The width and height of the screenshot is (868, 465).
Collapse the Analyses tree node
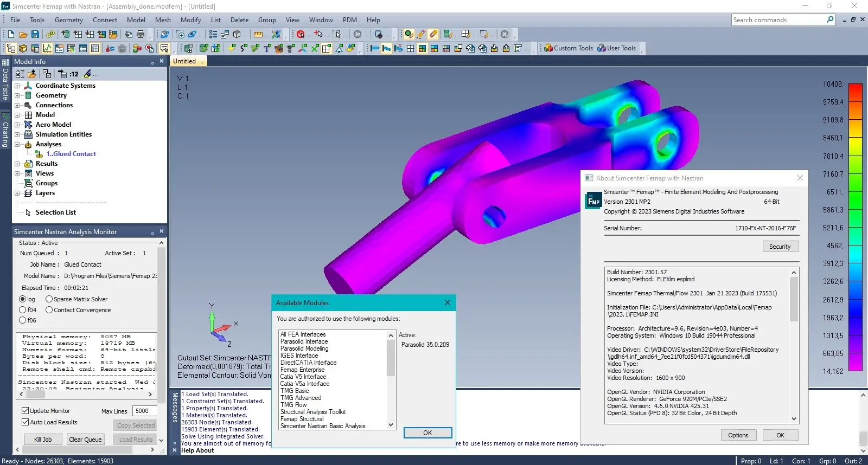pyautogui.click(x=17, y=144)
